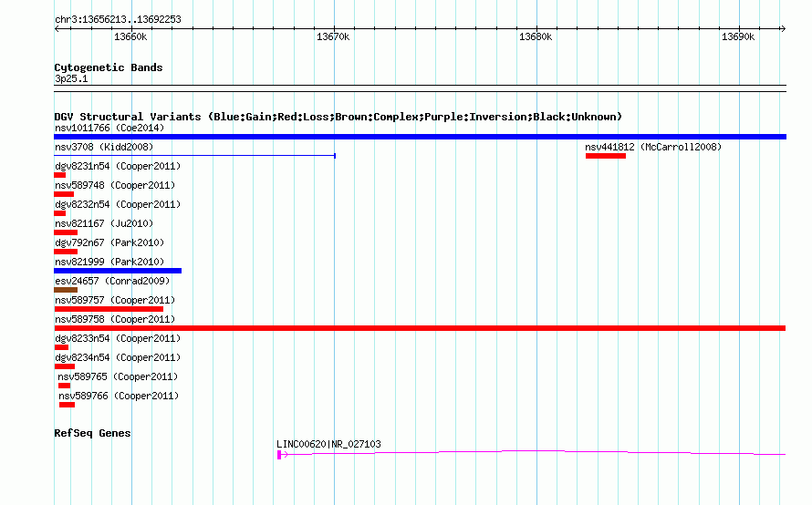Click the 13670k ruler position

[333, 36]
